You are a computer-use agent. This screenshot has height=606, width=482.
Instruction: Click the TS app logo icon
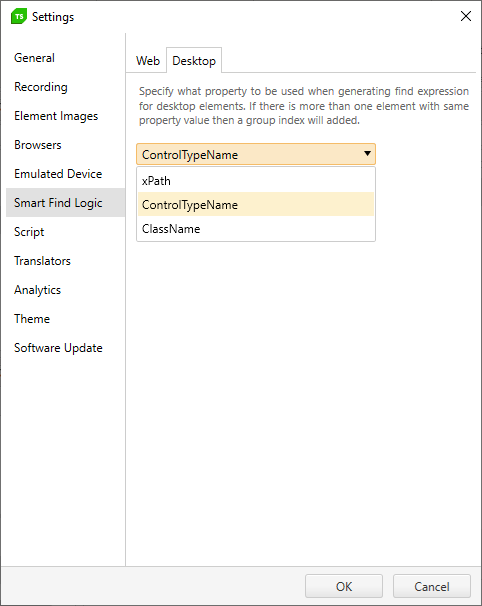(x=19, y=17)
